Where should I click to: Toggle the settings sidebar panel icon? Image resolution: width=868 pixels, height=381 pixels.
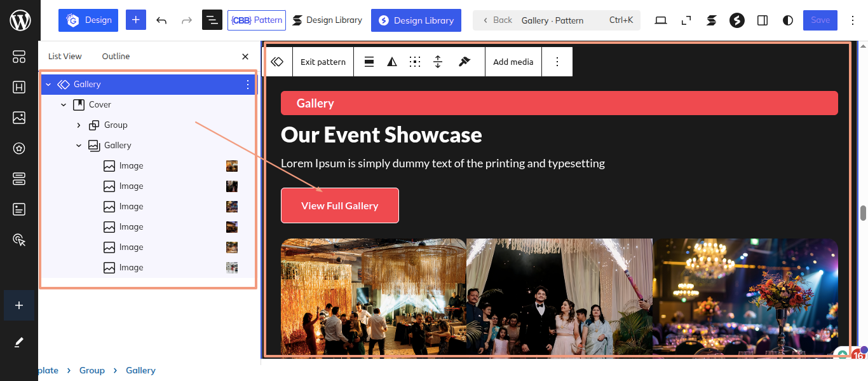[763, 20]
